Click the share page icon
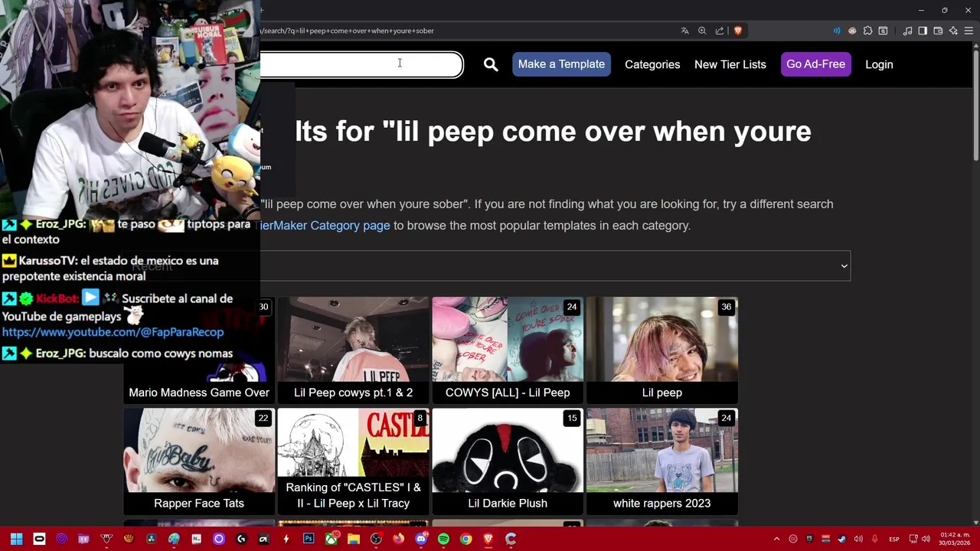Image resolution: width=980 pixels, height=551 pixels. pos(720,31)
